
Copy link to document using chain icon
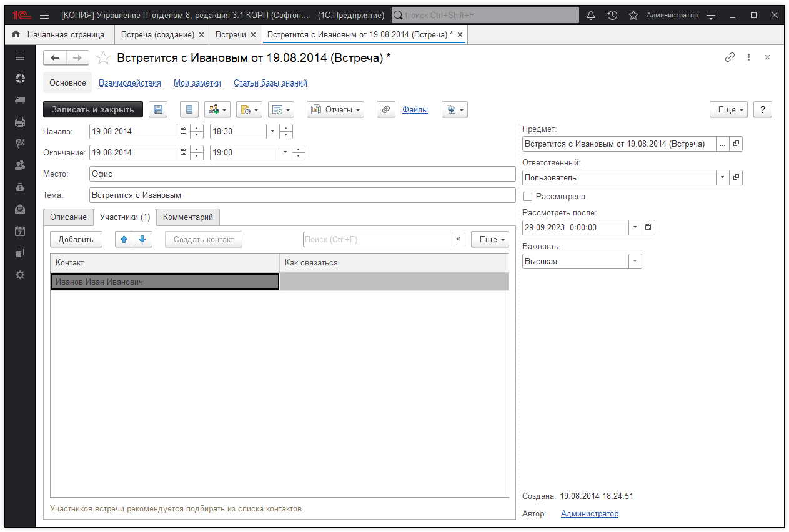coord(730,57)
